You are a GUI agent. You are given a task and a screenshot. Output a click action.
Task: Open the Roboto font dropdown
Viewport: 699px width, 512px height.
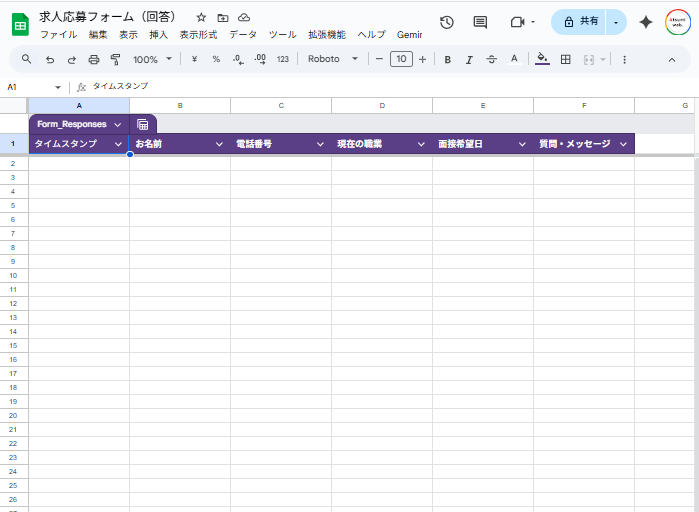pos(332,59)
